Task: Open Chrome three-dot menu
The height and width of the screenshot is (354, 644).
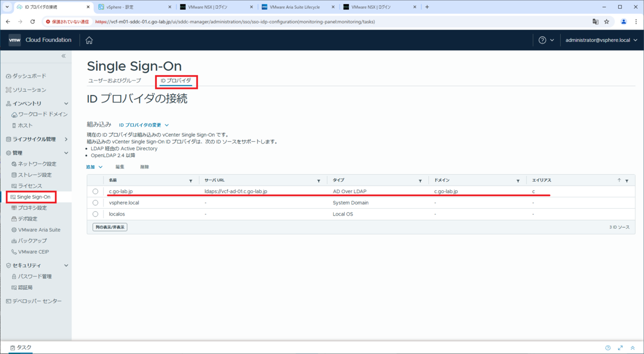Action: 635,21
